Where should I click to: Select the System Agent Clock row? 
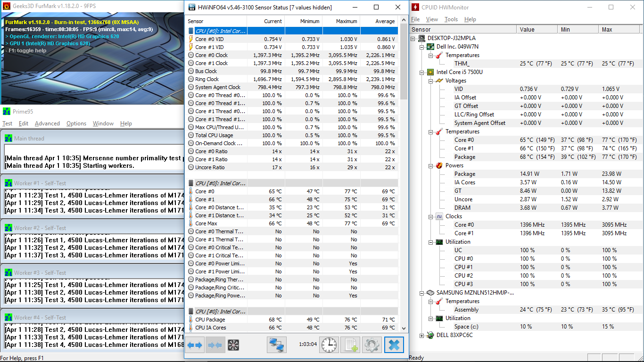[x=292, y=87]
